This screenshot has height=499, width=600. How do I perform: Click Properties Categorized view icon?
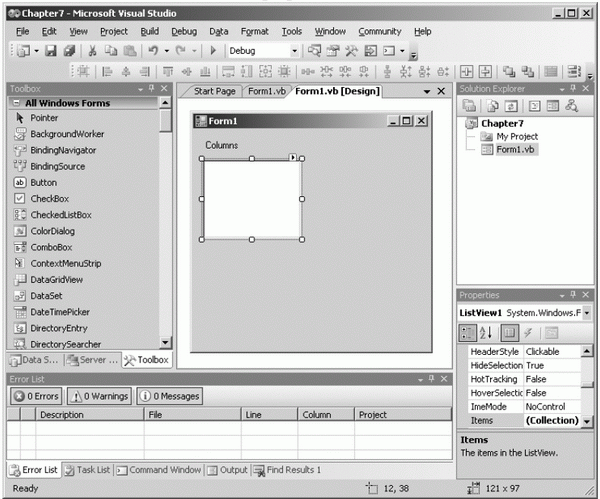point(467,333)
